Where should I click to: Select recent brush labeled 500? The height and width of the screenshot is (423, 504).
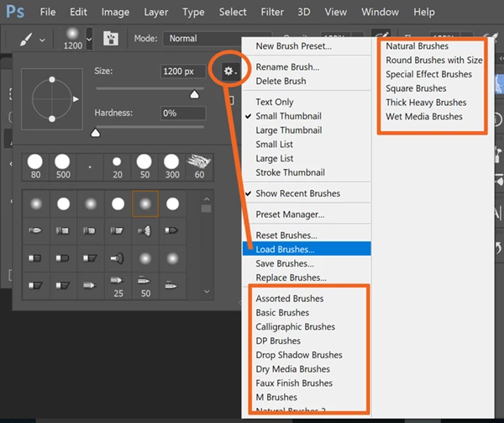coord(63,167)
